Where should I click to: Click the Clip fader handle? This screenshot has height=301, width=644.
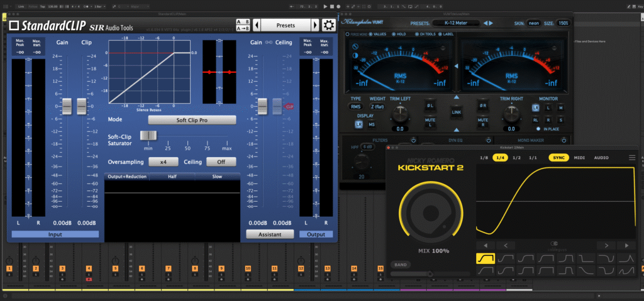82,106
